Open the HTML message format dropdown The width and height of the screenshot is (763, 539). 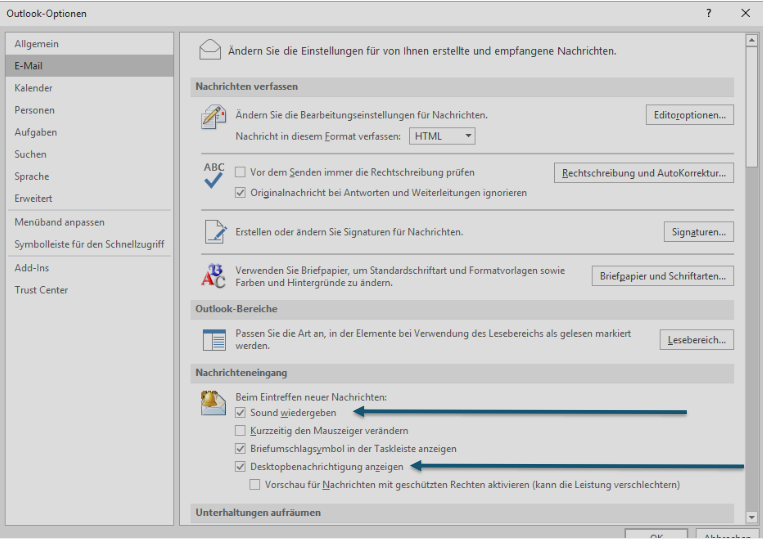tap(442, 136)
